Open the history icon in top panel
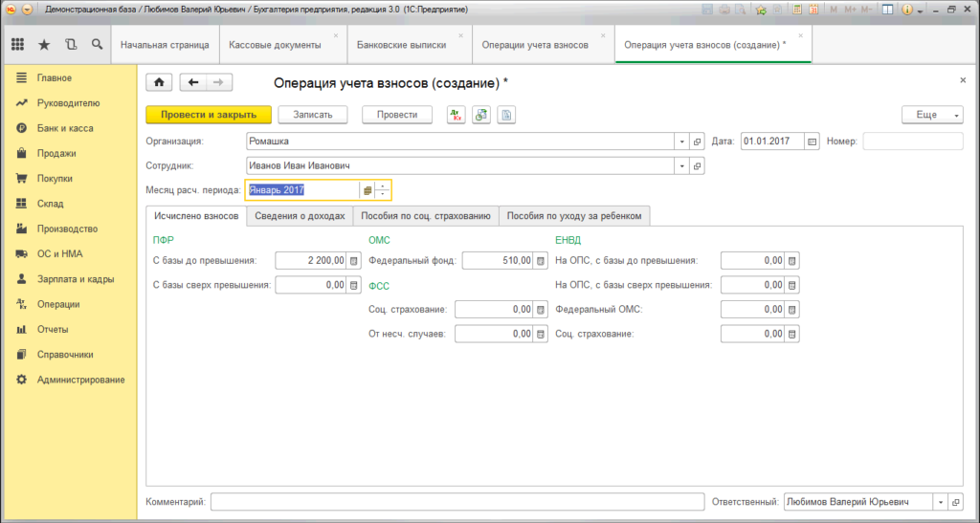Image resolution: width=980 pixels, height=523 pixels. [71, 45]
